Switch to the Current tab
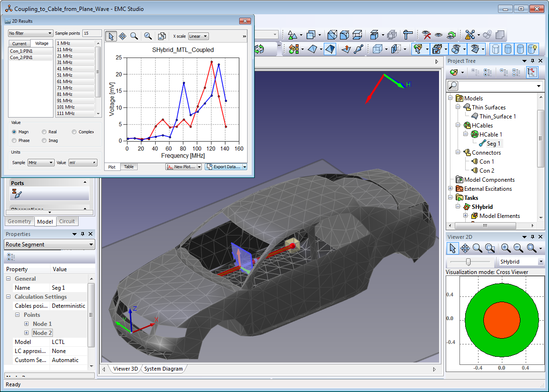The image size is (549, 392). [20, 44]
